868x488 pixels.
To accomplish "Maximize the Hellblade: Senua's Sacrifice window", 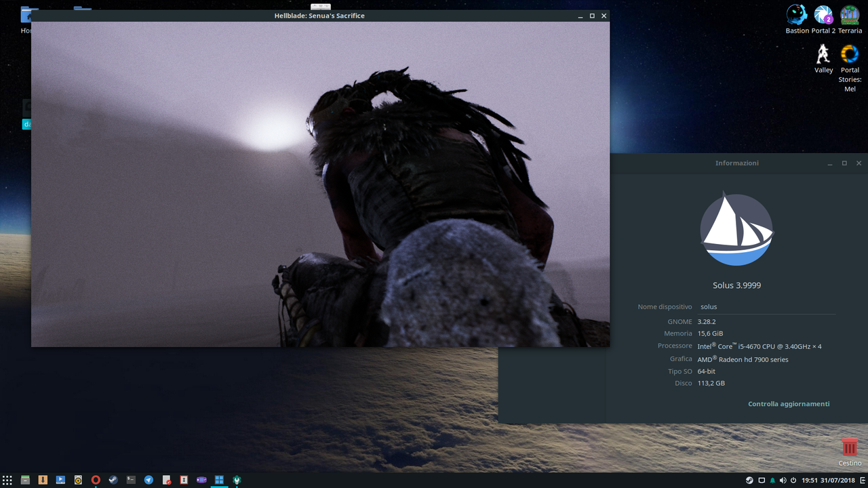I will coord(592,16).
